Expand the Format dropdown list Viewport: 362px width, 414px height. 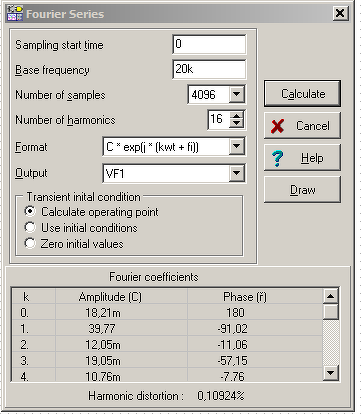(237, 146)
